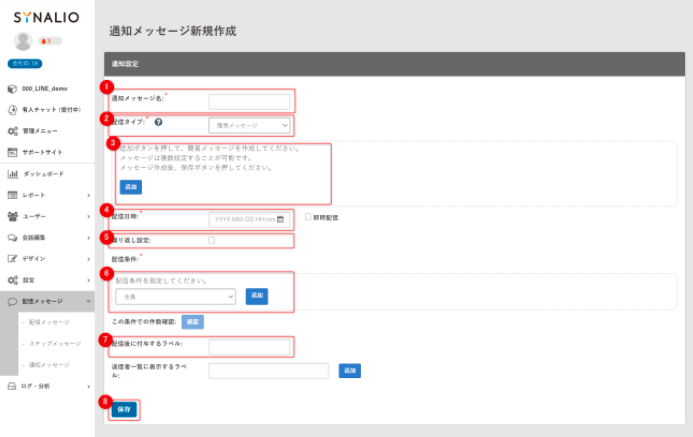Click the 保存 button
The image size is (693, 437).
click(124, 408)
